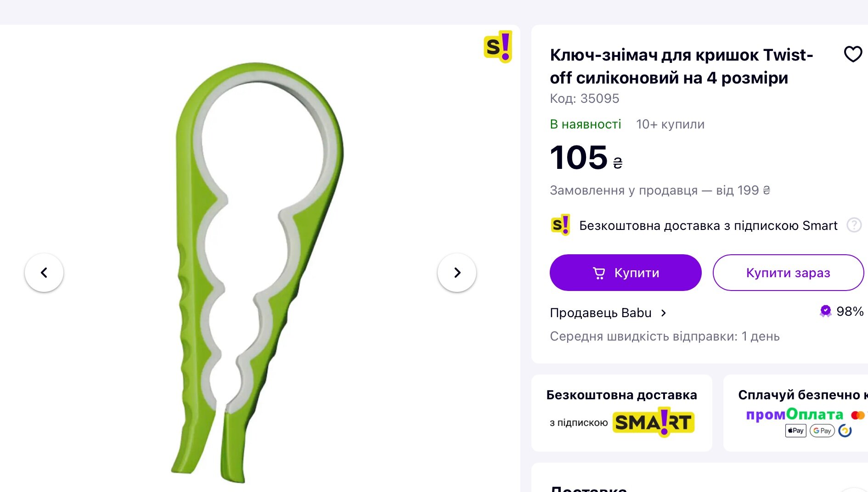Show previous product photo with left arrow
This screenshot has width=868, height=492.
[44, 273]
